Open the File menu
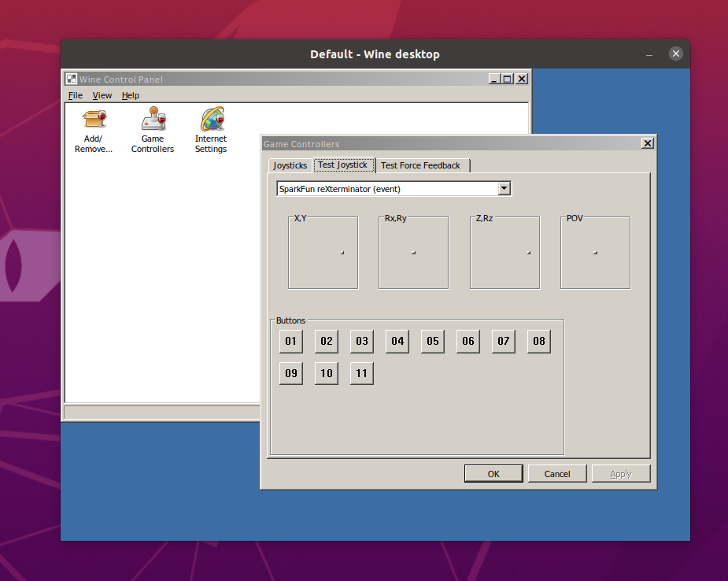Viewport: 728px width, 581px height. tap(76, 95)
